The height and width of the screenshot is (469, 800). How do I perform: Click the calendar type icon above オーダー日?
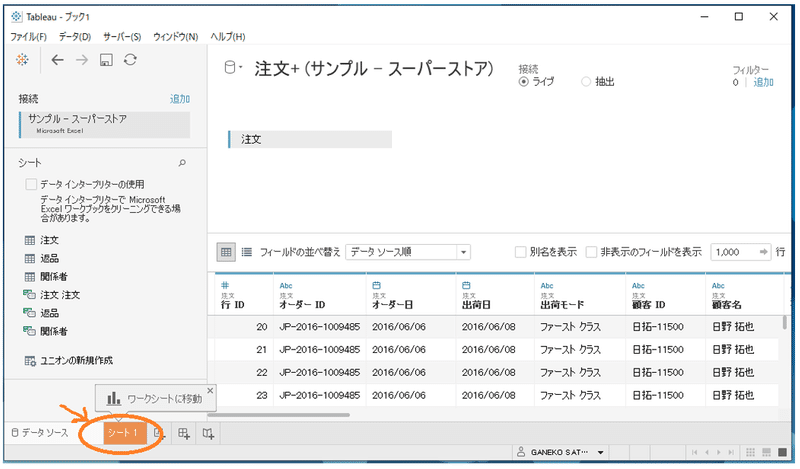[376, 285]
